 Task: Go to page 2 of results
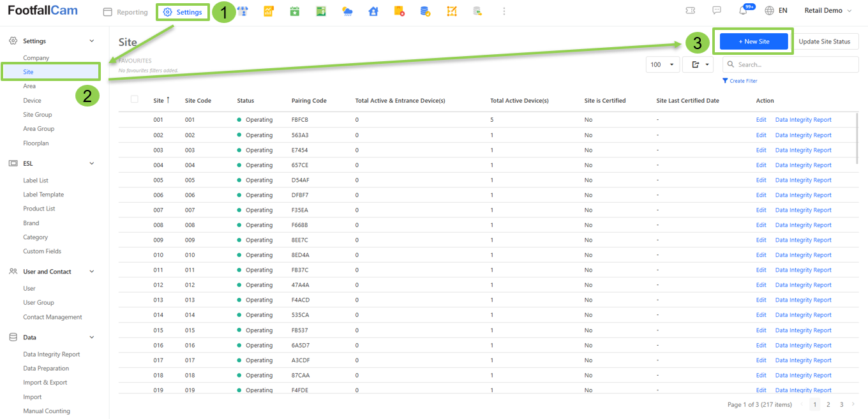(828, 404)
